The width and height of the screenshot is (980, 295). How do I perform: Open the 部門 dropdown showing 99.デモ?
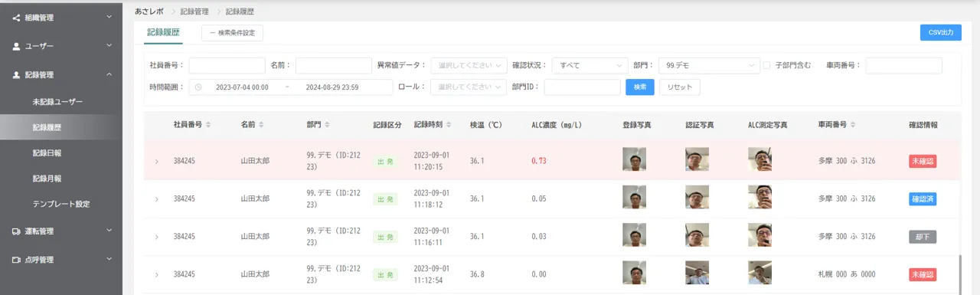pos(708,66)
